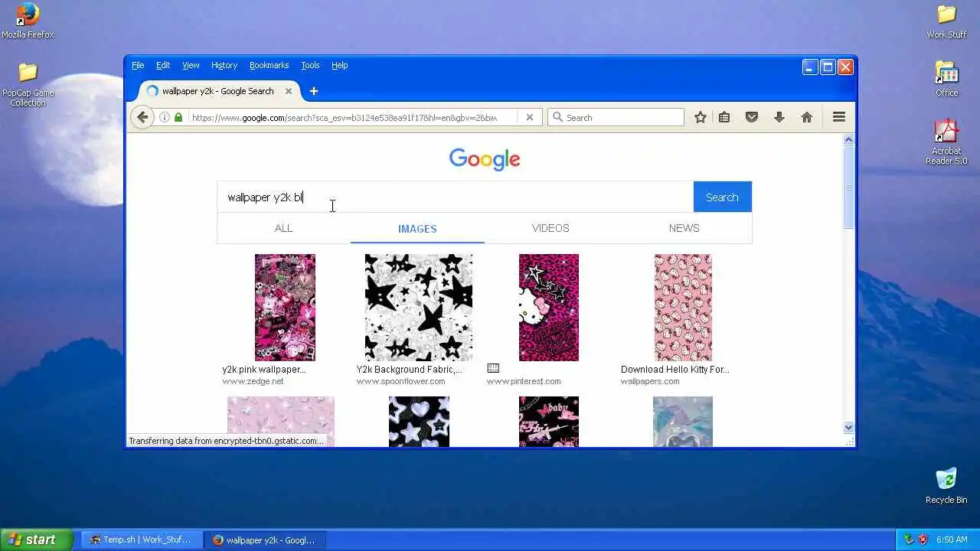
Task: Click the blue Search button
Action: (x=722, y=197)
